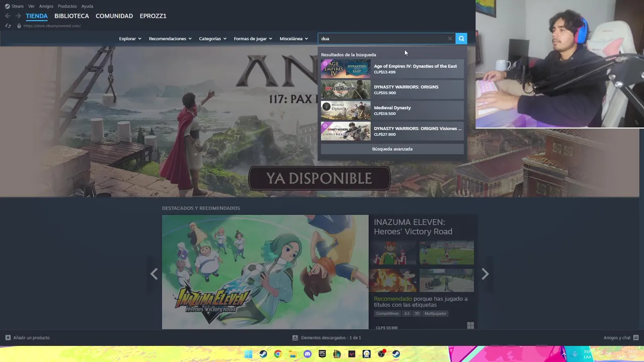The height and width of the screenshot is (362, 644).
Task: Click the Medieval Dynasty result thumbnail
Action: click(x=346, y=111)
